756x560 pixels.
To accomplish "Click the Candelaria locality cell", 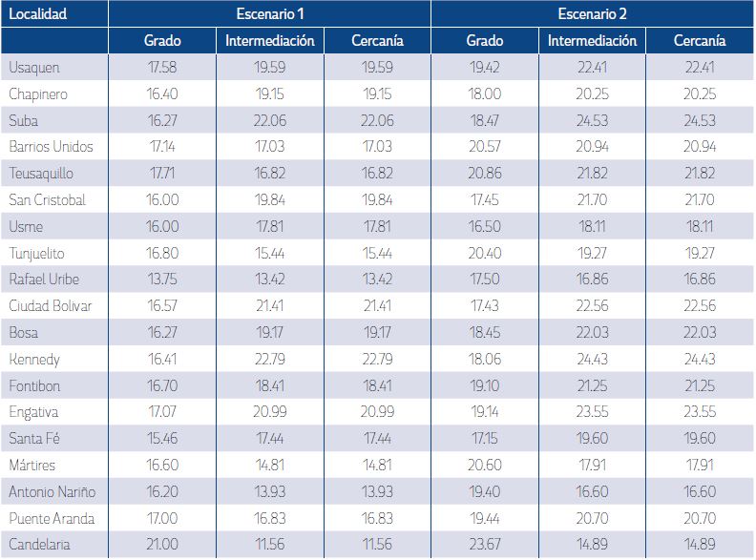I will tap(39, 546).
